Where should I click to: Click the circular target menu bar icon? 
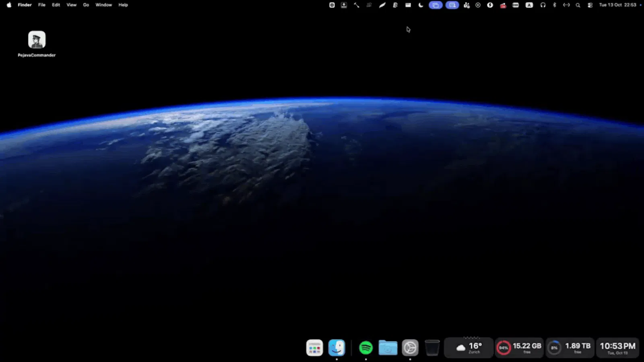point(478,5)
